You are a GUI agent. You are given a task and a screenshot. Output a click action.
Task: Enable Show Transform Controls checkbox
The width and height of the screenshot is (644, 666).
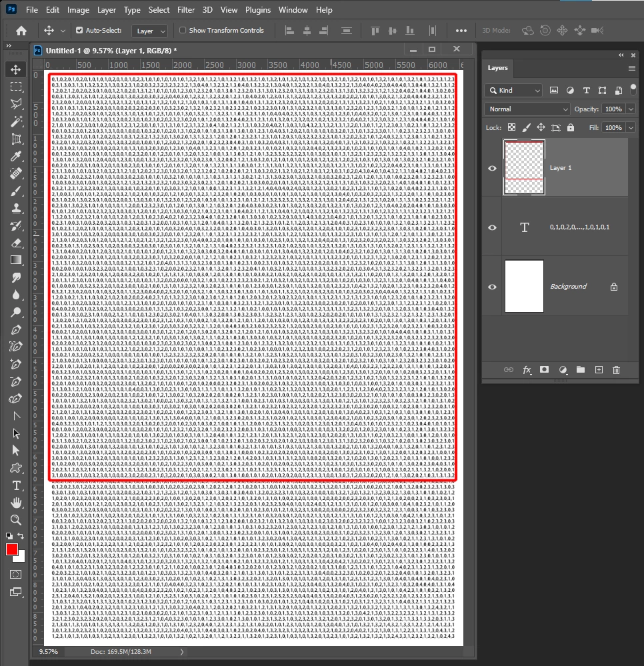coord(183,30)
